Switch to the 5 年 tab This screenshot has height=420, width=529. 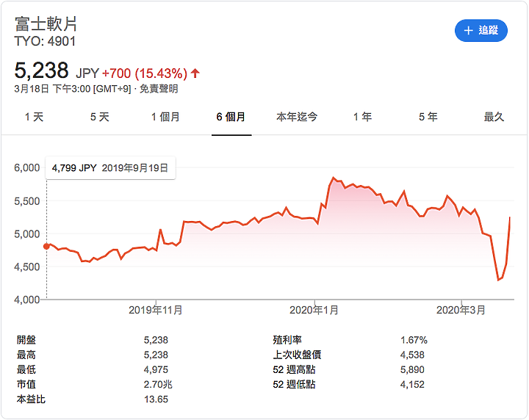pos(428,117)
